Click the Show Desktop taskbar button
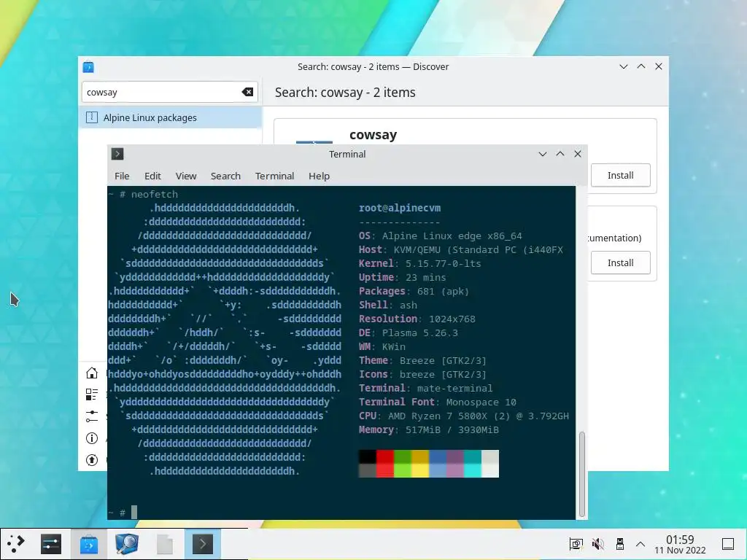This screenshot has height=560, width=747. tap(728, 544)
